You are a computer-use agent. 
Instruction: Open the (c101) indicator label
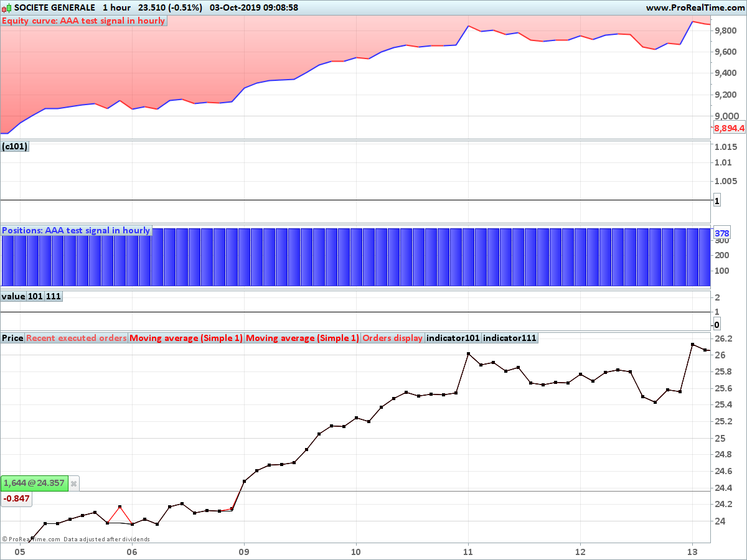coord(15,147)
